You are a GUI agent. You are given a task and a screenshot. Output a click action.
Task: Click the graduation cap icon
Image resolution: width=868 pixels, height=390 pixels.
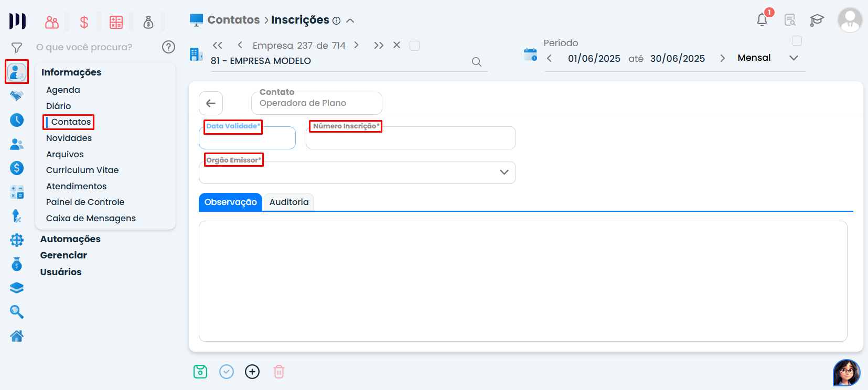tap(817, 20)
